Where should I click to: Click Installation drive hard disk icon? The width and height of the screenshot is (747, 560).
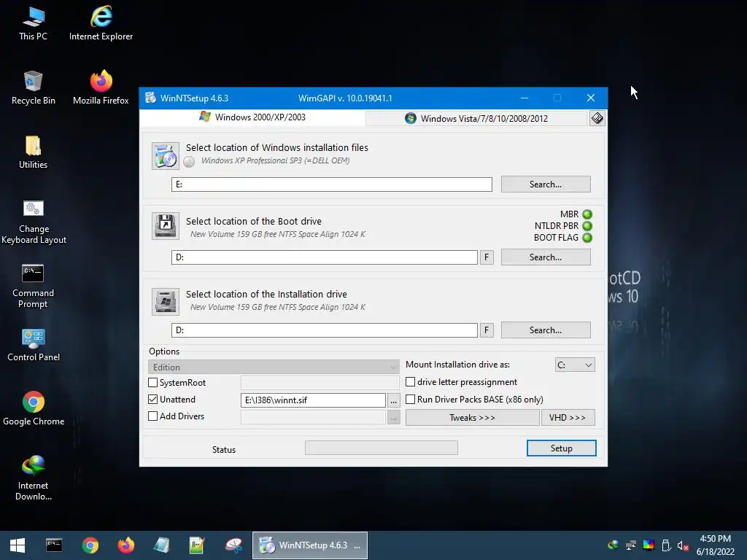click(x=166, y=301)
